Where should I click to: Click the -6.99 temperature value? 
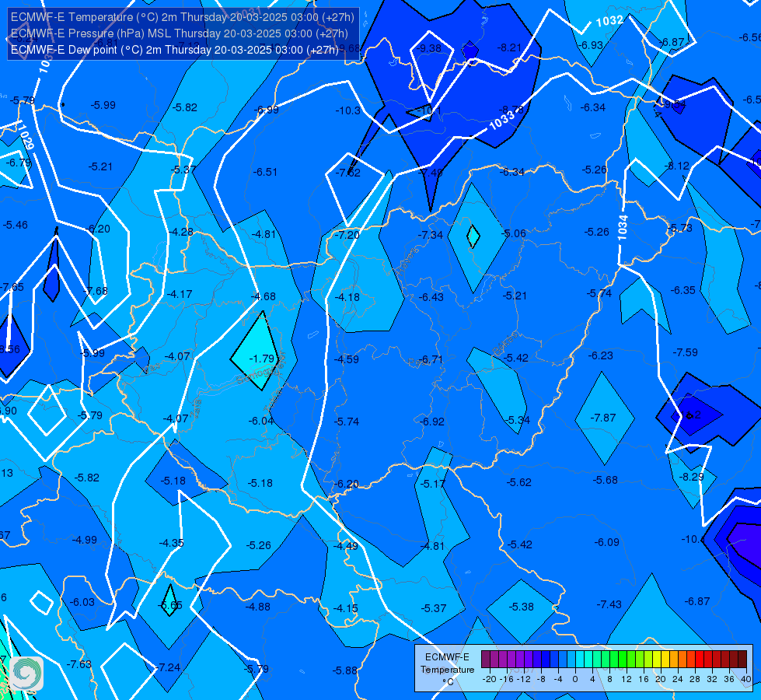pyautogui.click(x=267, y=110)
